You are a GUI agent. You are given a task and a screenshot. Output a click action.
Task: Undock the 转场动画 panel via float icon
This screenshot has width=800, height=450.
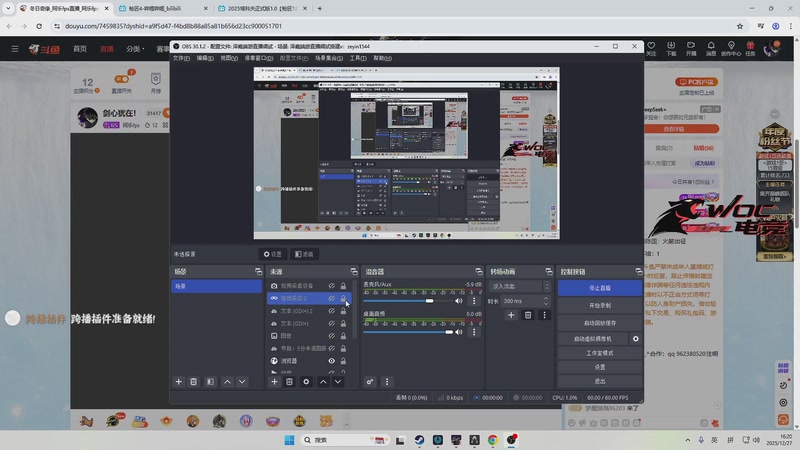tap(549, 271)
